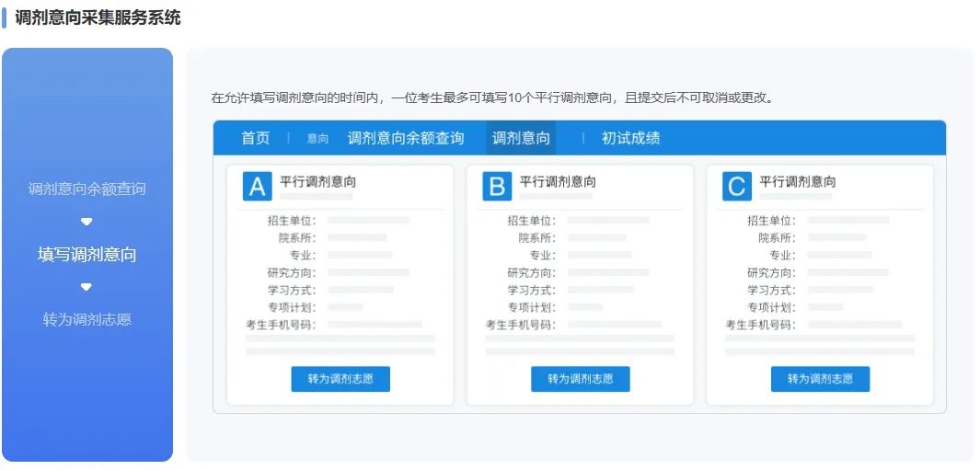The height and width of the screenshot is (470, 980).
Task: Click 平行调剂意向 title in card C
Action: 798,182
